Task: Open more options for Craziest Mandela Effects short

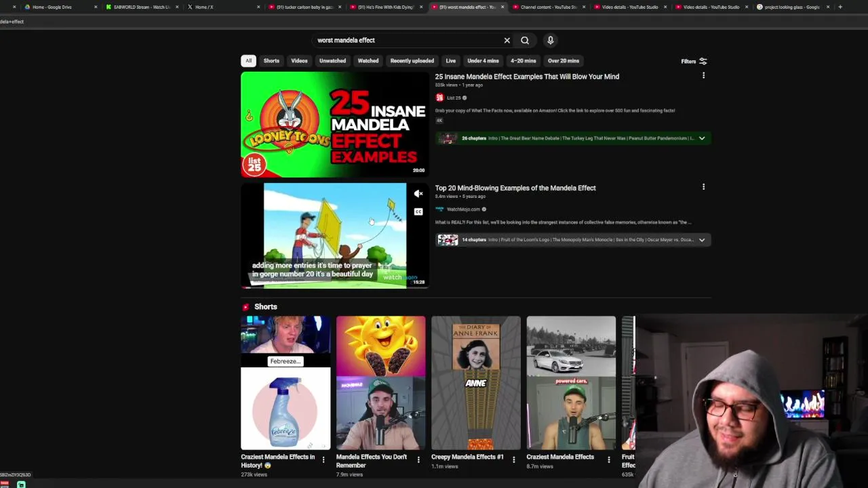Action: 608,460
